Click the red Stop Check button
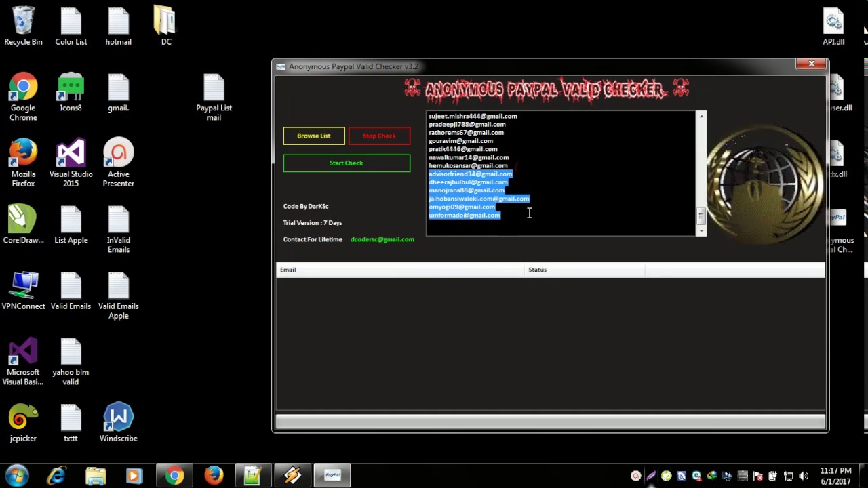This screenshot has width=868, height=488. pyautogui.click(x=379, y=136)
